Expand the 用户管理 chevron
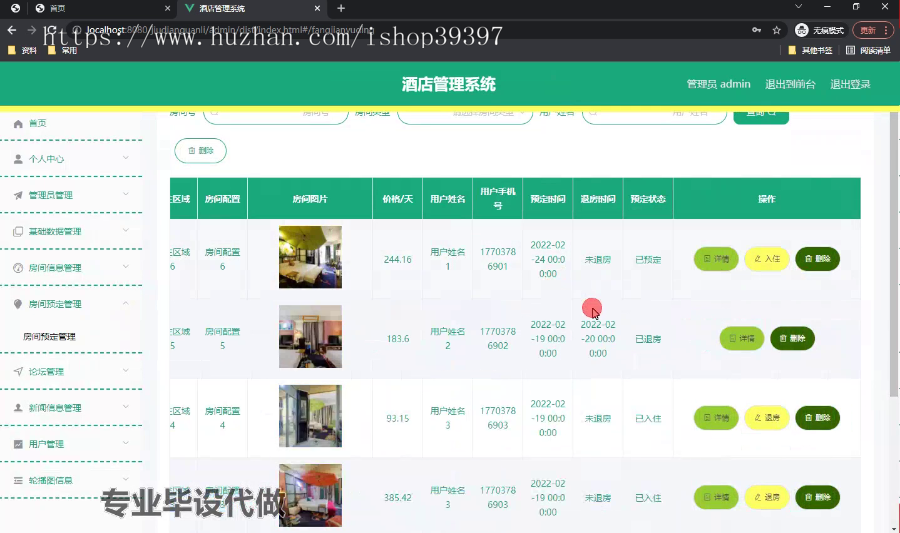This screenshot has height=533, width=900. click(x=126, y=443)
